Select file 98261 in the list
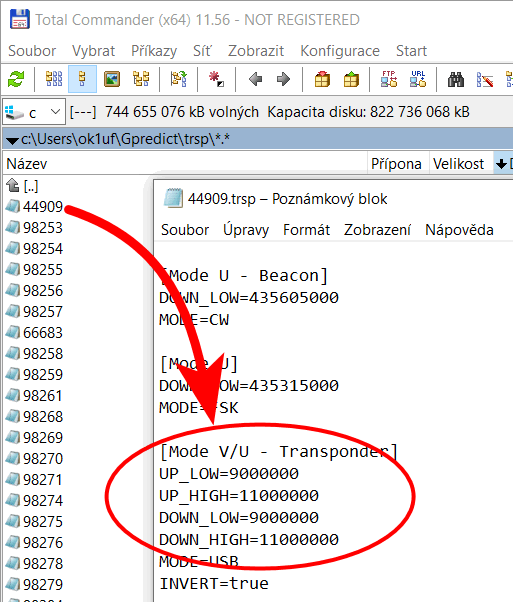 (x=43, y=396)
